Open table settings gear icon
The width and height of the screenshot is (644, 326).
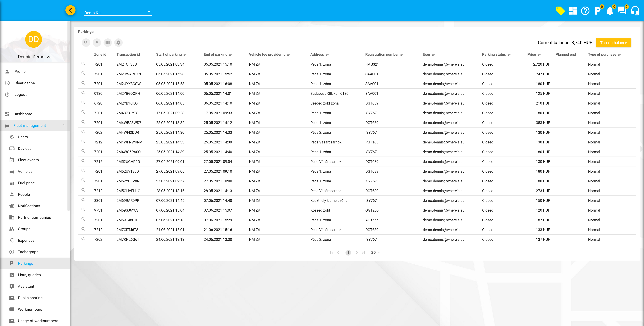coord(118,43)
